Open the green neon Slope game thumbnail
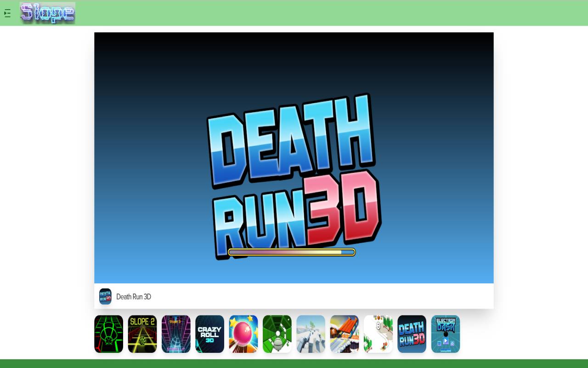588x368 pixels. click(109, 334)
